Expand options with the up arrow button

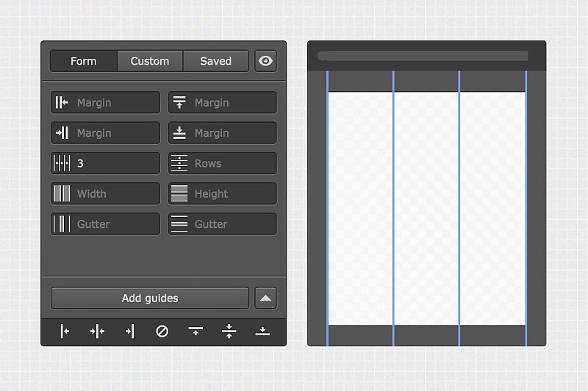(265, 298)
